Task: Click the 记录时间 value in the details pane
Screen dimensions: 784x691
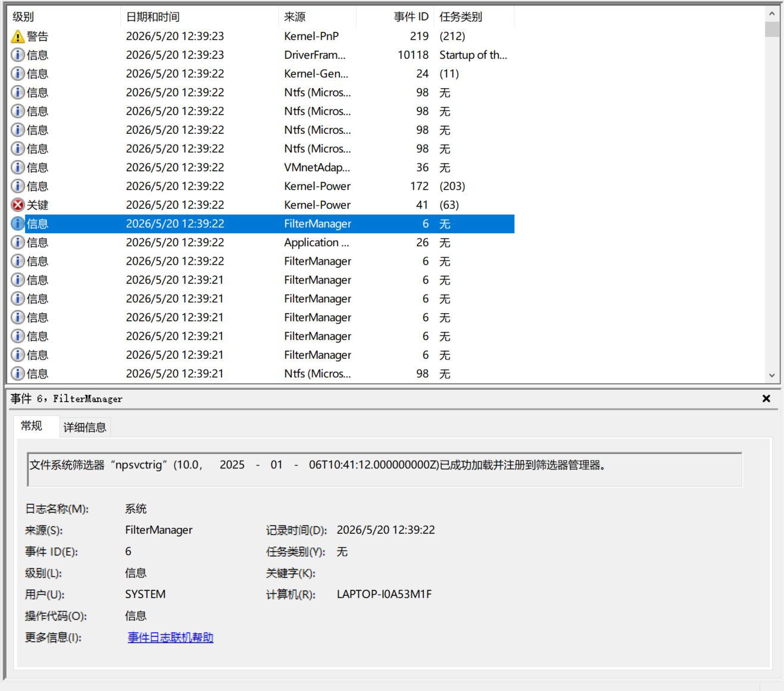Action: point(386,530)
